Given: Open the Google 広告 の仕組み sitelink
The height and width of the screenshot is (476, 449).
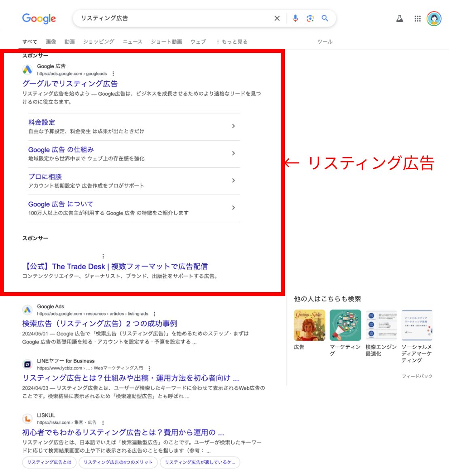Looking at the screenshot, I should coord(61,150).
